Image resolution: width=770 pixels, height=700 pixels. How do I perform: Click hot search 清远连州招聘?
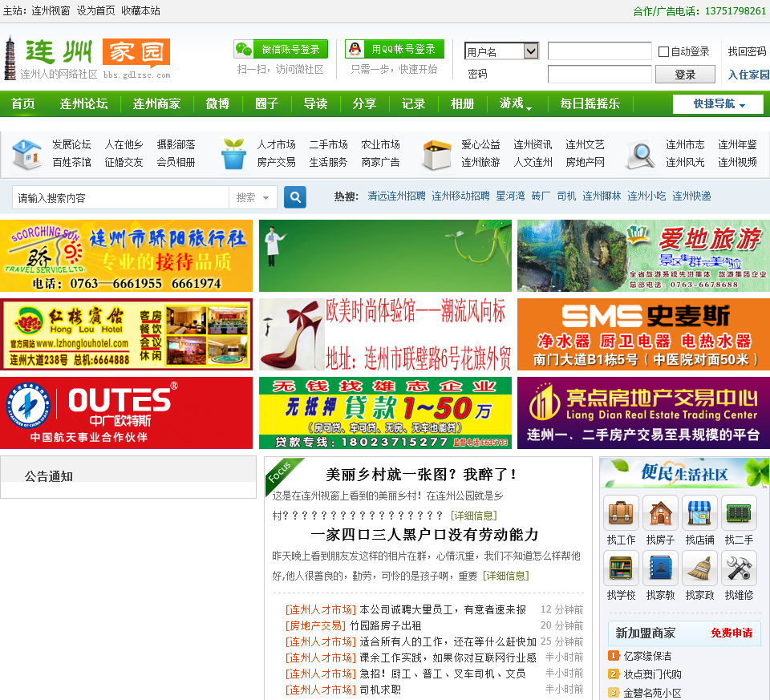click(x=397, y=196)
